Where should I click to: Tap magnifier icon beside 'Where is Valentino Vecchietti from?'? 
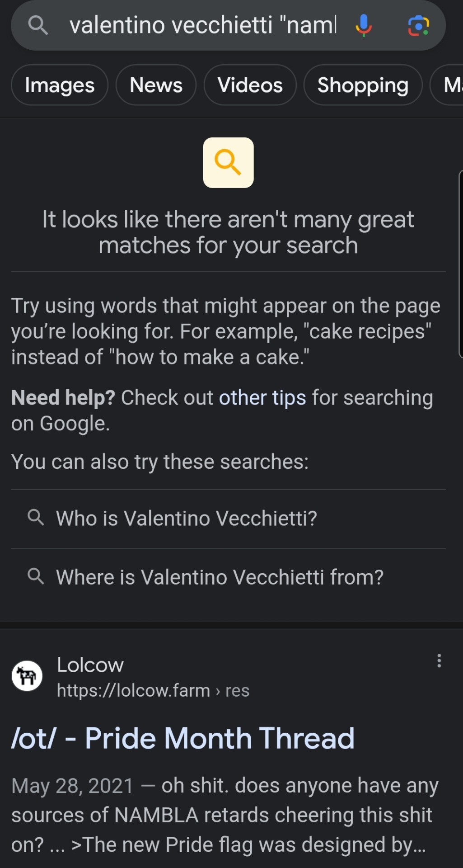(x=36, y=576)
